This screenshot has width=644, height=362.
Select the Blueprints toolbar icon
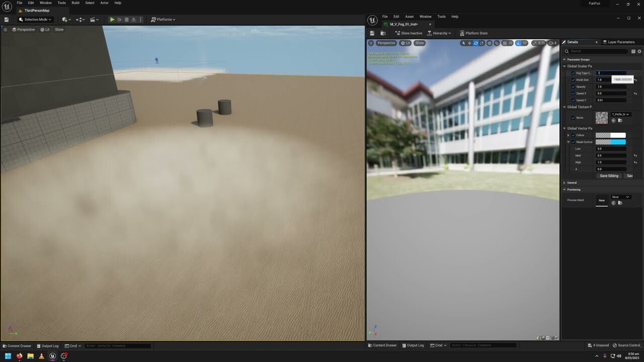click(79, 20)
